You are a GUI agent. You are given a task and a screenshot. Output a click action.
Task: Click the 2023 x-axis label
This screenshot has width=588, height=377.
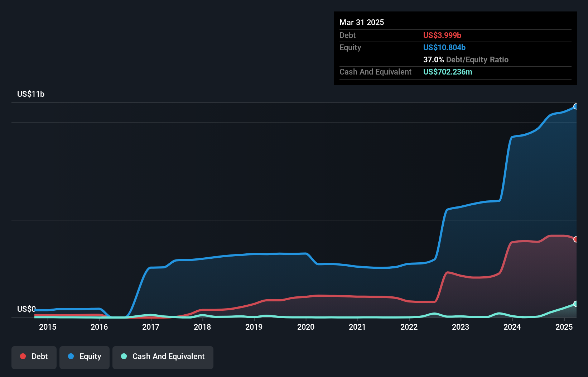click(x=461, y=327)
